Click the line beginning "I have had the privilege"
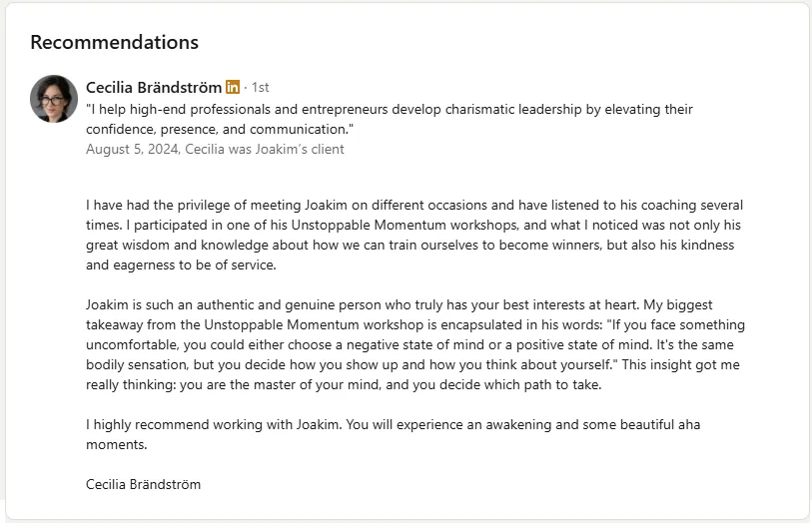 (x=414, y=205)
